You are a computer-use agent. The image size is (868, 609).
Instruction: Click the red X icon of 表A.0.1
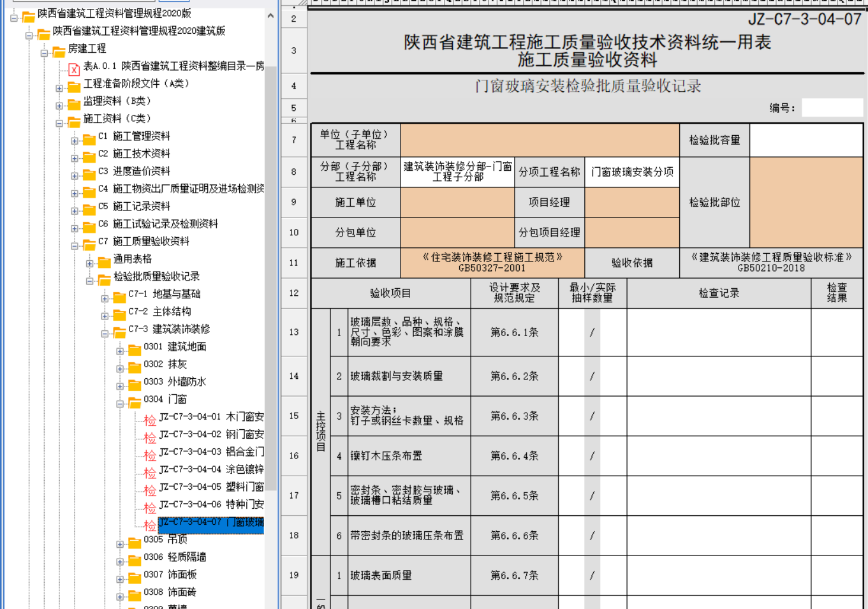tap(74, 68)
